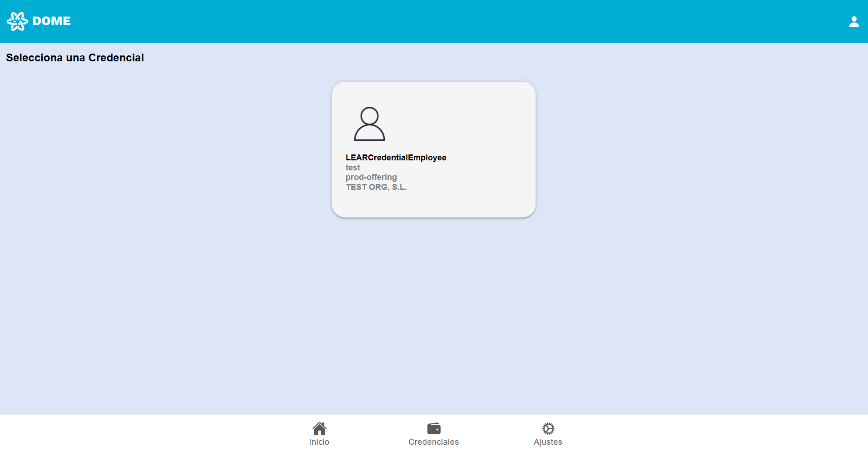Open the user profile icon in header
This screenshot has height=452, width=868.
853,22
